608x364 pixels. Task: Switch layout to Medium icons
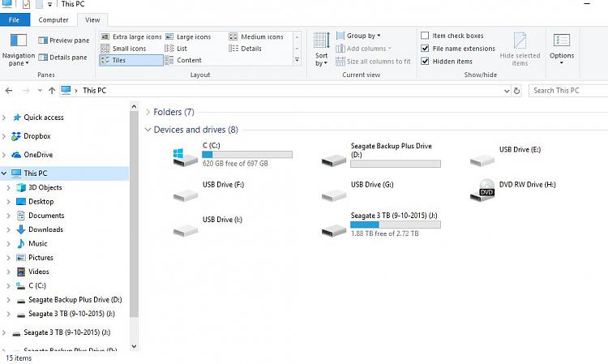pos(256,36)
